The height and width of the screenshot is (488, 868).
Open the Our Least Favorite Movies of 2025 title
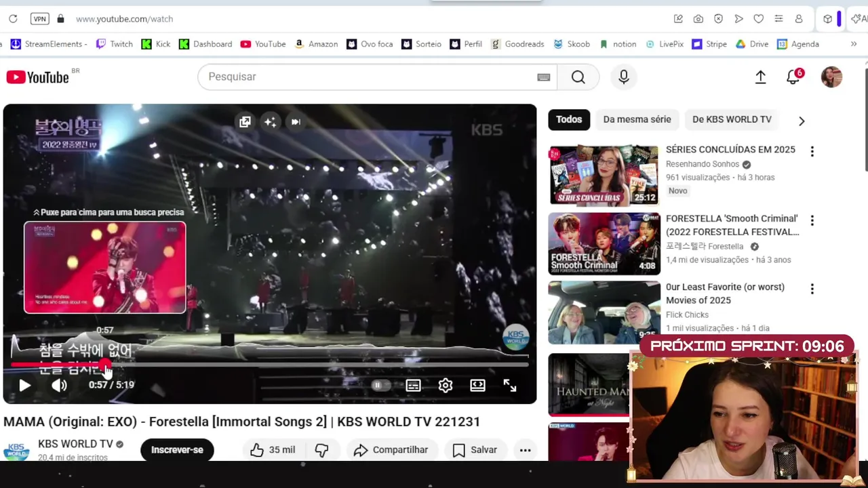pos(725,293)
